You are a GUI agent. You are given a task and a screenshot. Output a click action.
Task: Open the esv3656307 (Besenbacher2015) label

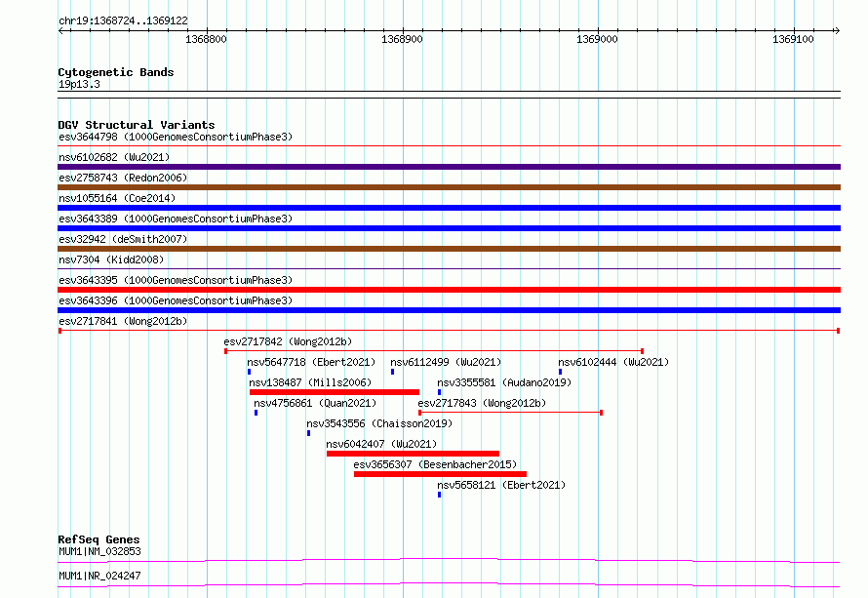point(435,464)
